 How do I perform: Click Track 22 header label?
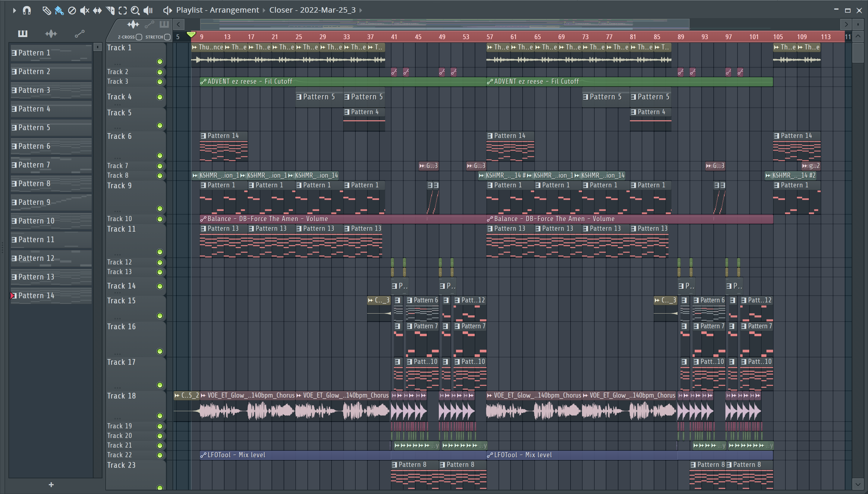119,455
